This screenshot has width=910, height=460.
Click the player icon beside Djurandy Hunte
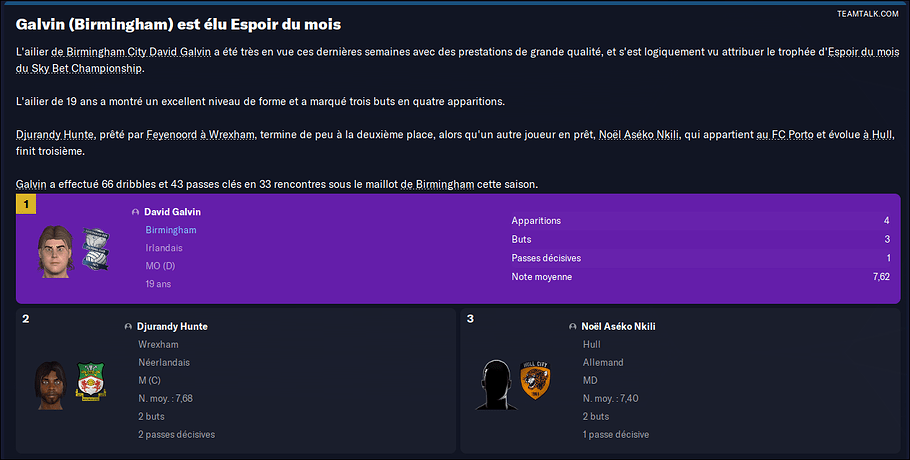click(x=128, y=327)
